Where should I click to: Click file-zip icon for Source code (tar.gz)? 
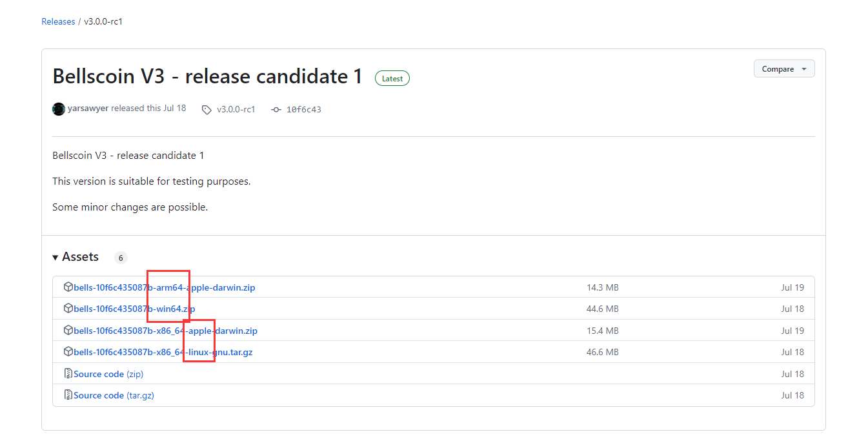(x=68, y=395)
